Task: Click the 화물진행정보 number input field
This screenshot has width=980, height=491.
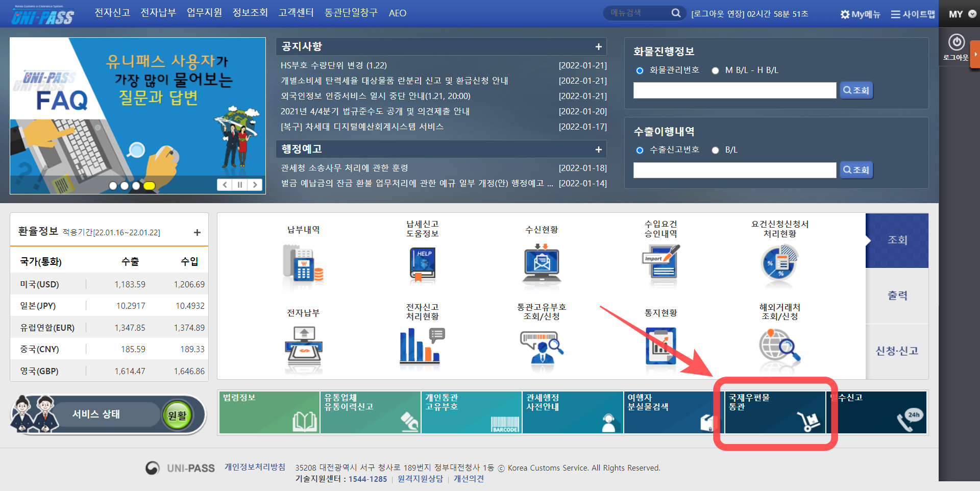Action: tap(735, 90)
